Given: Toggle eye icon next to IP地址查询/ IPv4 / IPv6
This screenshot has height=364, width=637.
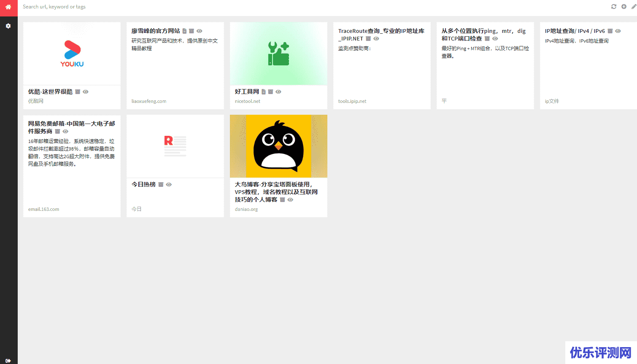Looking at the screenshot, I should [x=618, y=31].
